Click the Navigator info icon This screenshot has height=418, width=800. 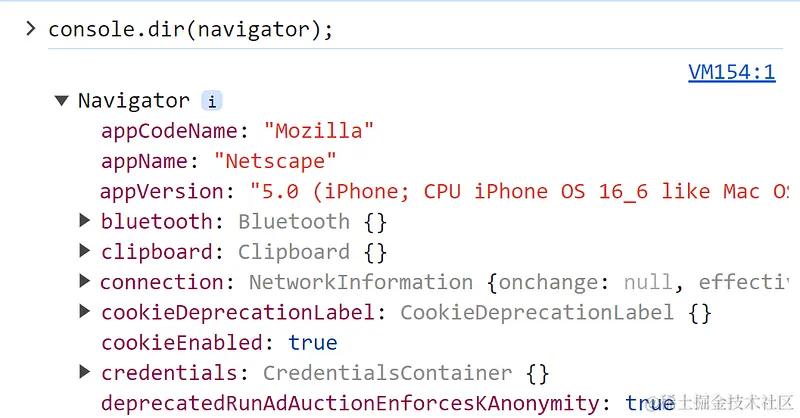click(212, 101)
